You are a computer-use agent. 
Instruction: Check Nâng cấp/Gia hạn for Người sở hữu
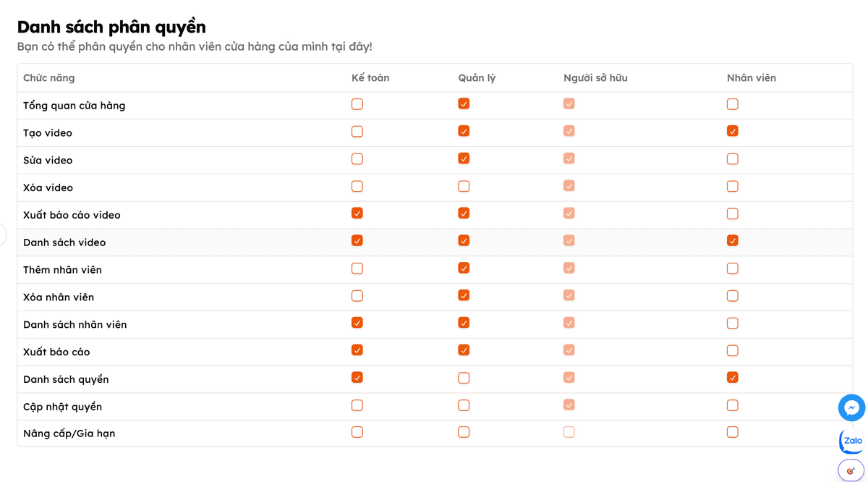click(569, 433)
